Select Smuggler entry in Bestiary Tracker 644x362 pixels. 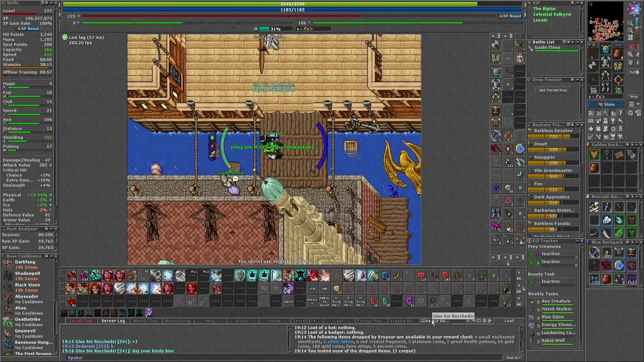click(x=553, y=159)
